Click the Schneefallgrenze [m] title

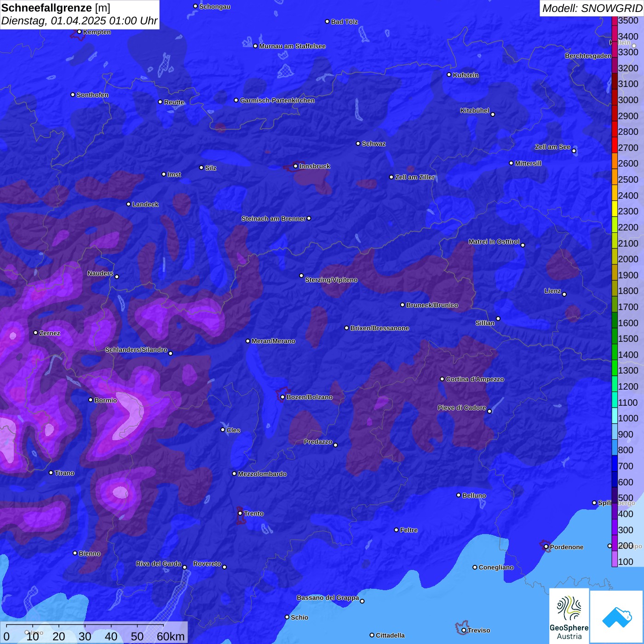[56, 8]
